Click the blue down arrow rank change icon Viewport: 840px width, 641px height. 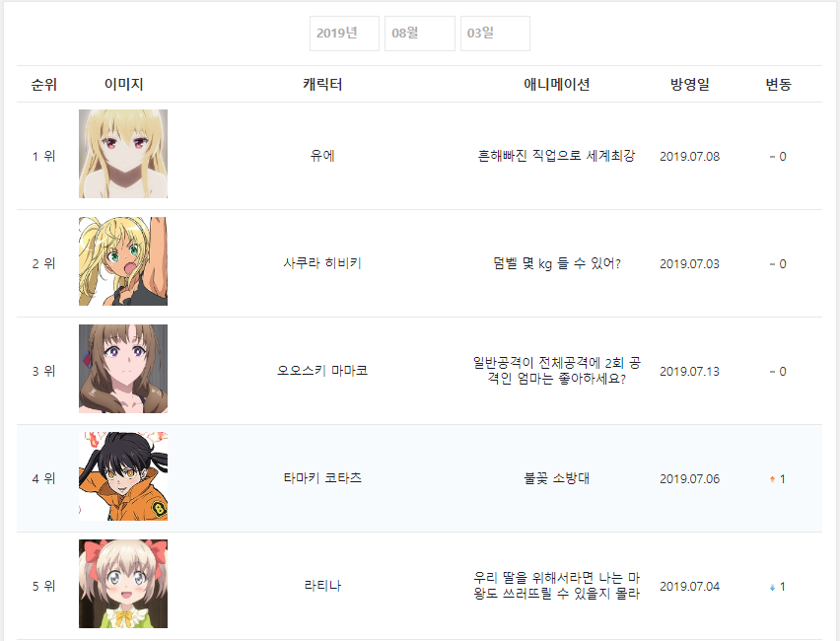click(x=772, y=587)
